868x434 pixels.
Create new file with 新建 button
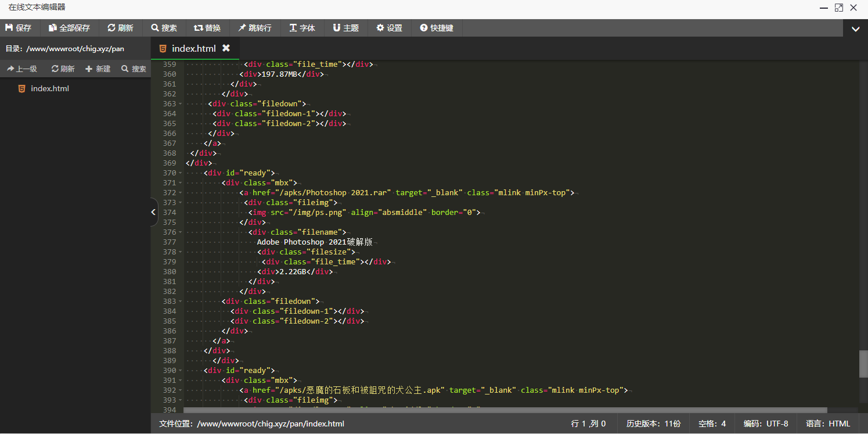tap(98, 69)
